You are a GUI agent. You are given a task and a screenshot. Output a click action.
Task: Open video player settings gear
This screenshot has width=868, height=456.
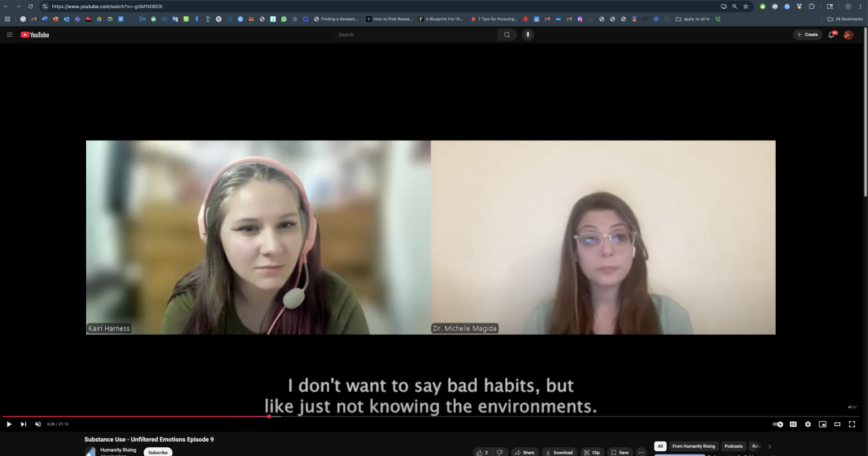(x=808, y=424)
